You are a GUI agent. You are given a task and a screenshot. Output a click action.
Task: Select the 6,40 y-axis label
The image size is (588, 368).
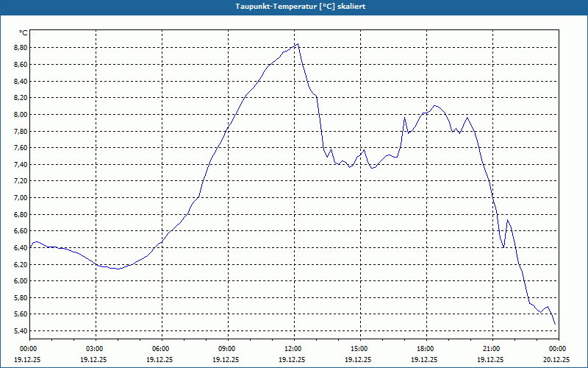(21, 248)
